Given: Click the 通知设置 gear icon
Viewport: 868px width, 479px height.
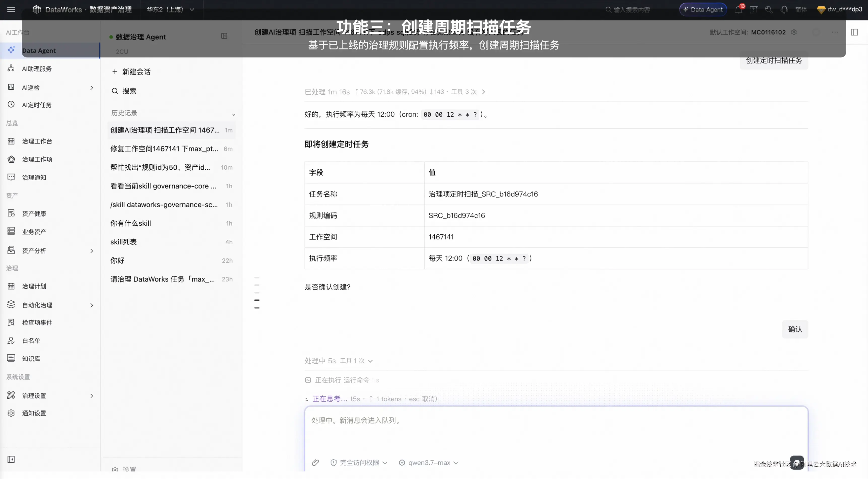Looking at the screenshot, I should [11, 413].
